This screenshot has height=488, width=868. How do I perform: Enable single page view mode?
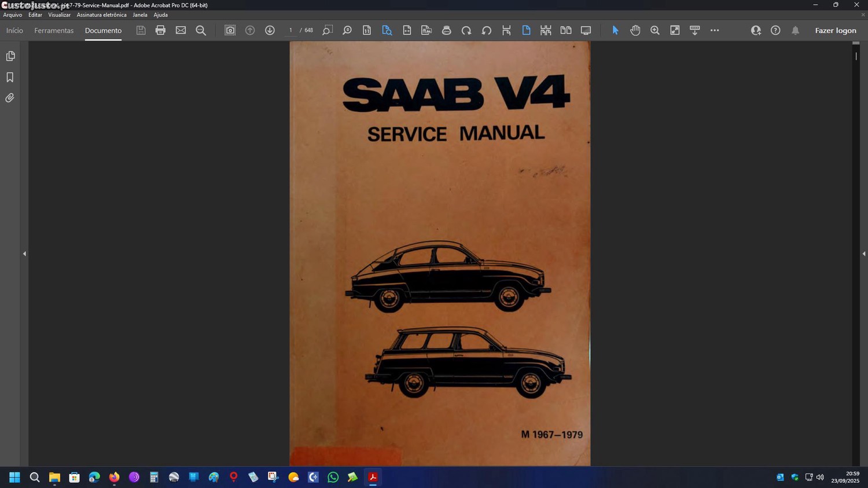(526, 30)
